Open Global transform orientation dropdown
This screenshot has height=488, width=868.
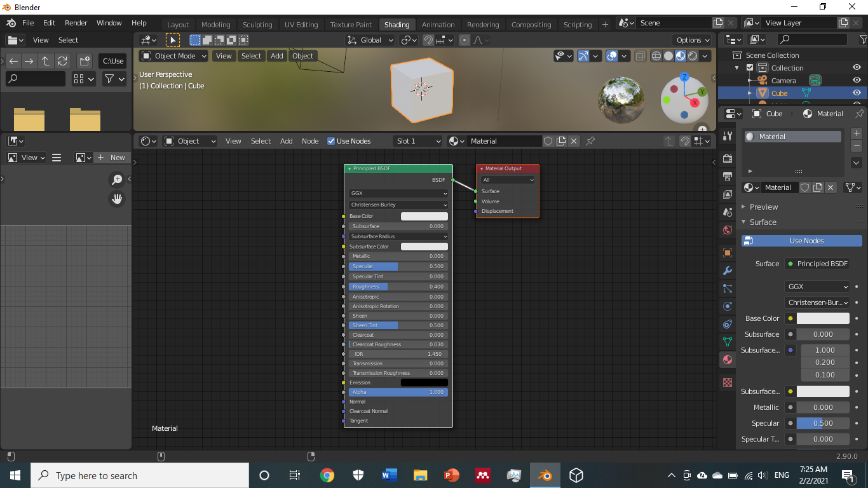(370, 40)
